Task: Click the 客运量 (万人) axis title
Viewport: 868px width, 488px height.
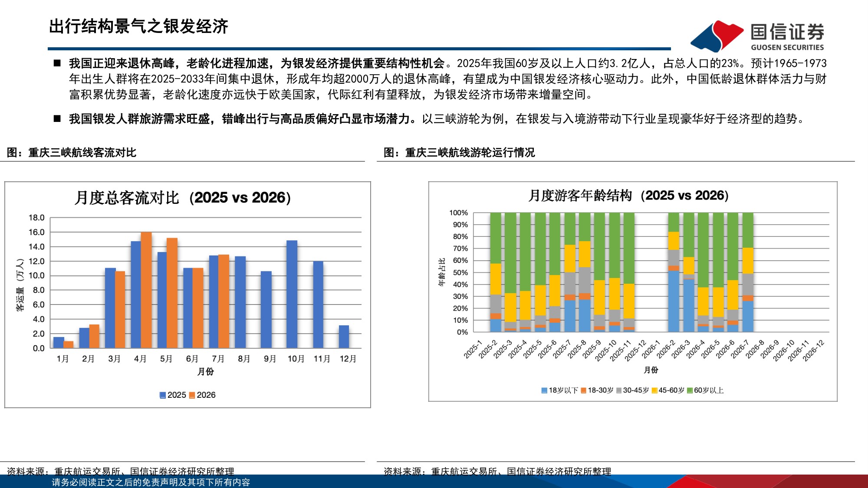Action: 20,285
